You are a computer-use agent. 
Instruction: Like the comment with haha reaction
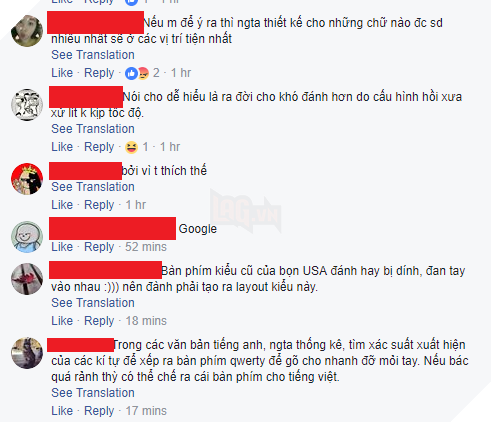[62, 147]
